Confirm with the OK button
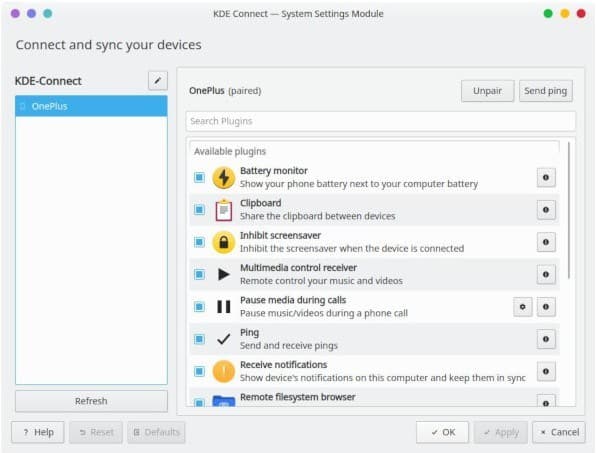Screen dimensions: 597x453 (x=442, y=432)
